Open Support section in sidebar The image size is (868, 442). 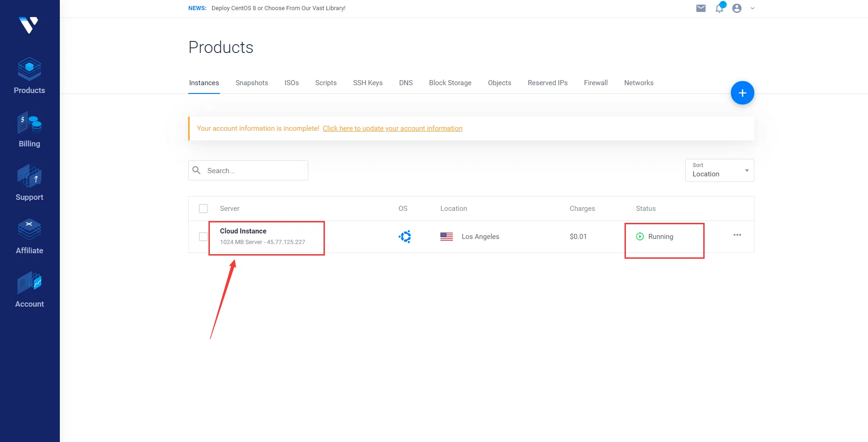(x=29, y=183)
